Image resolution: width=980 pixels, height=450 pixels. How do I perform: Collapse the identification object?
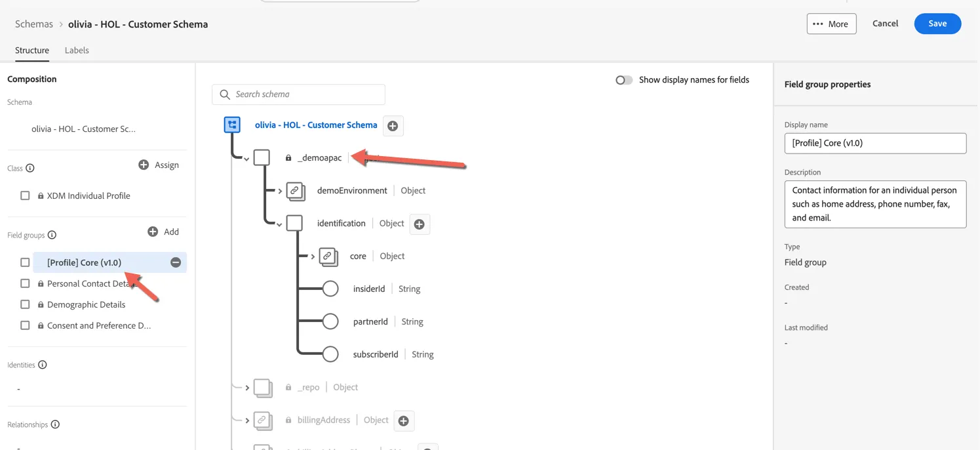pyautogui.click(x=279, y=224)
